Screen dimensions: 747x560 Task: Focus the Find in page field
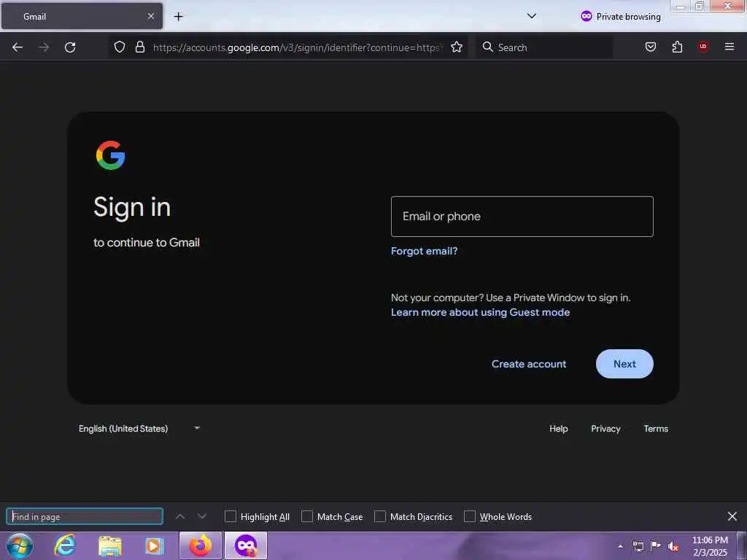85,517
